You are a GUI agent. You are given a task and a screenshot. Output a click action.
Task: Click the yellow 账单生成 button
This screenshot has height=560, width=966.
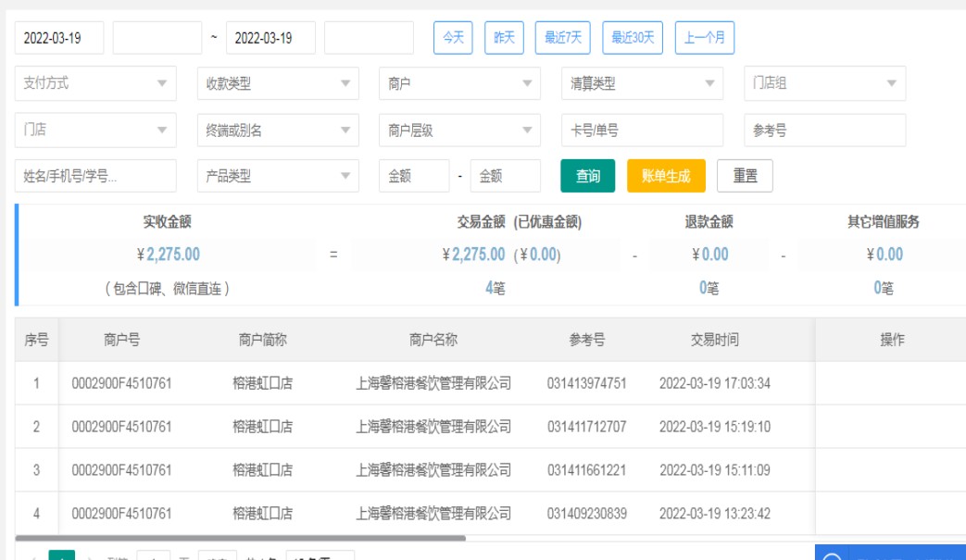pos(666,176)
